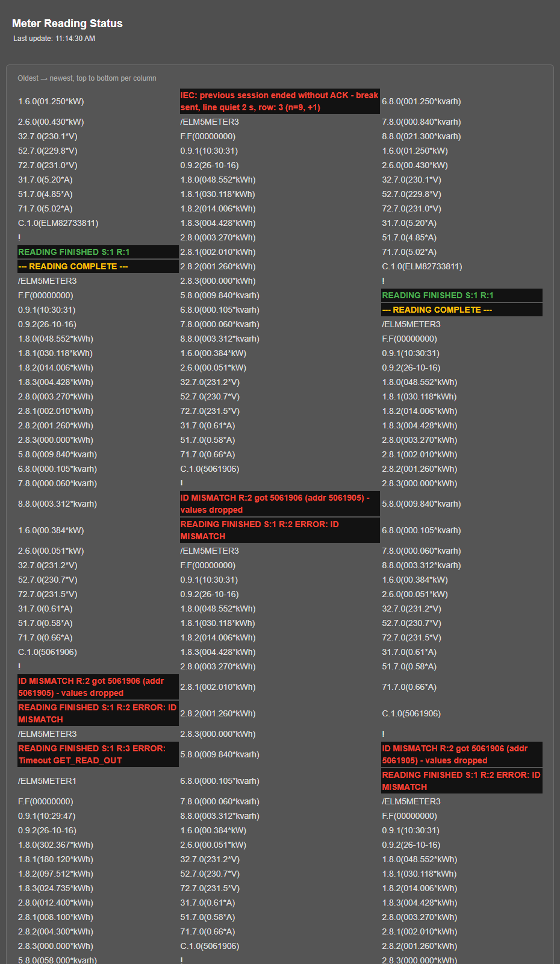Select the red "IEC: previous session ended without ACK" message
560x964 pixels.
coord(279,101)
